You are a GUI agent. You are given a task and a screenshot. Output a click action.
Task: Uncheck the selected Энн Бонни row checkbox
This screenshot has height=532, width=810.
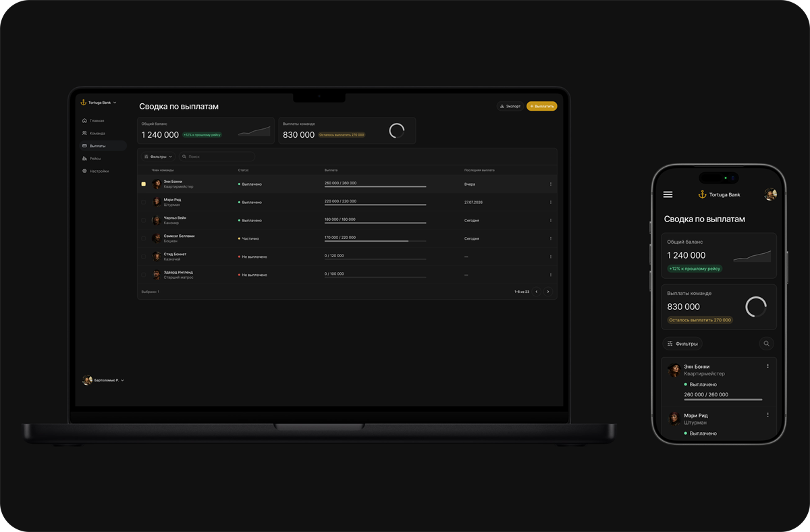pyautogui.click(x=143, y=184)
